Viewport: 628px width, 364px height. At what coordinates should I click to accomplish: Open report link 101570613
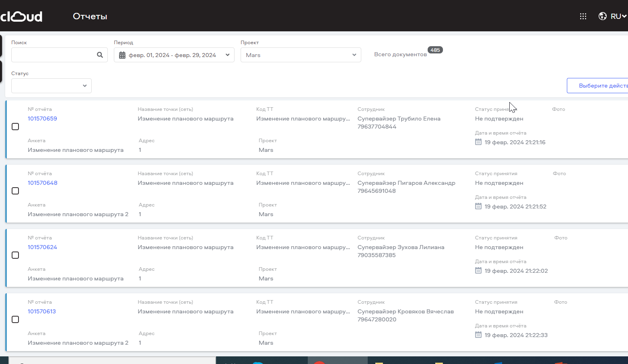coord(42,311)
